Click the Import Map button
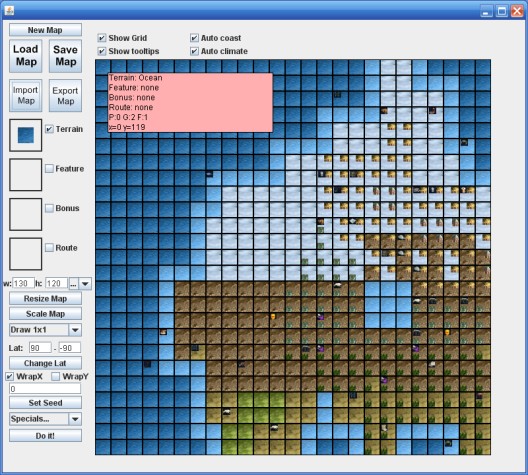 point(26,96)
